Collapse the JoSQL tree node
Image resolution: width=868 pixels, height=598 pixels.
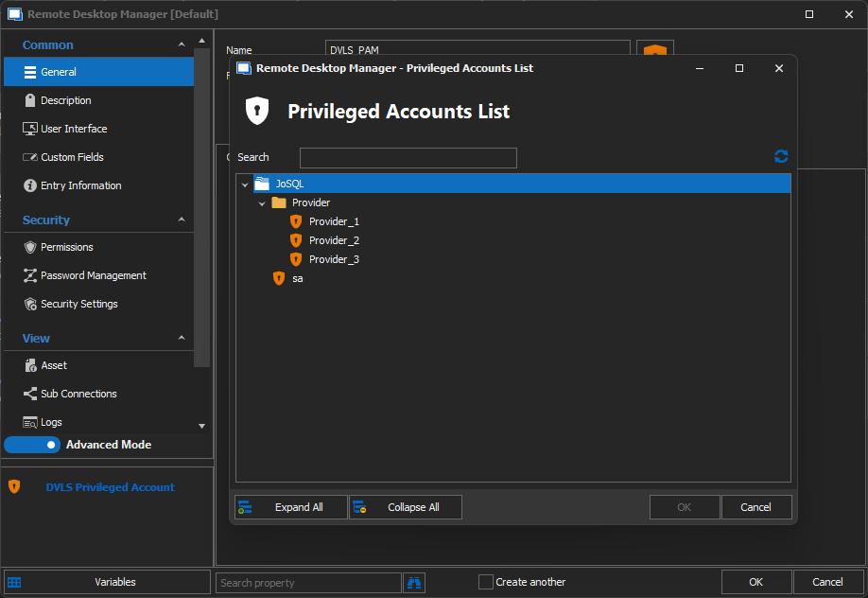(245, 185)
